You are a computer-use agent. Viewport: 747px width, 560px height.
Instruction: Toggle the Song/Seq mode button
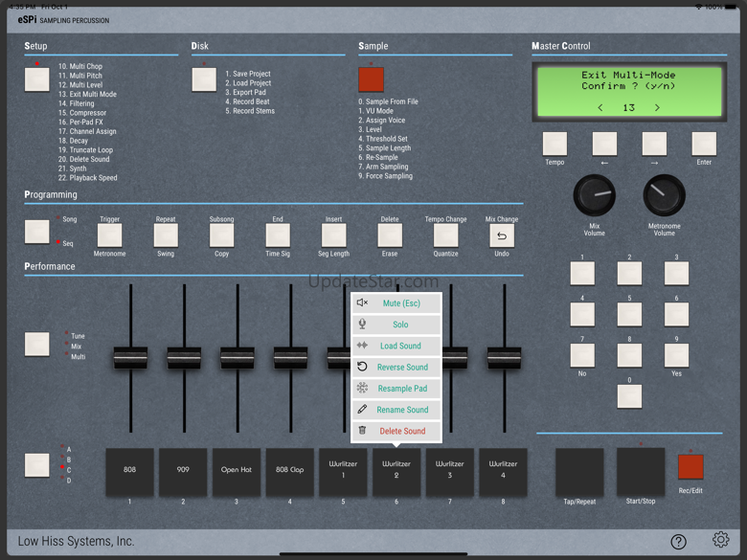(37, 232)
